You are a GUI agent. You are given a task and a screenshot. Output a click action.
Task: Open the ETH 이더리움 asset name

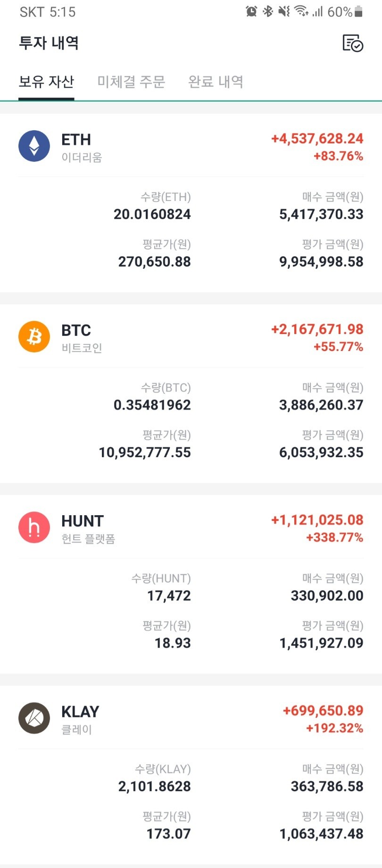[81, 147]
